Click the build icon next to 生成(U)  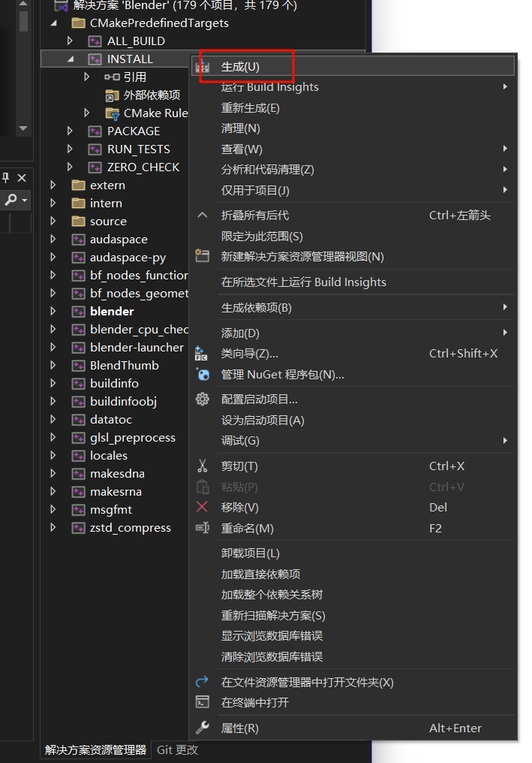click(x=203, y=67)
